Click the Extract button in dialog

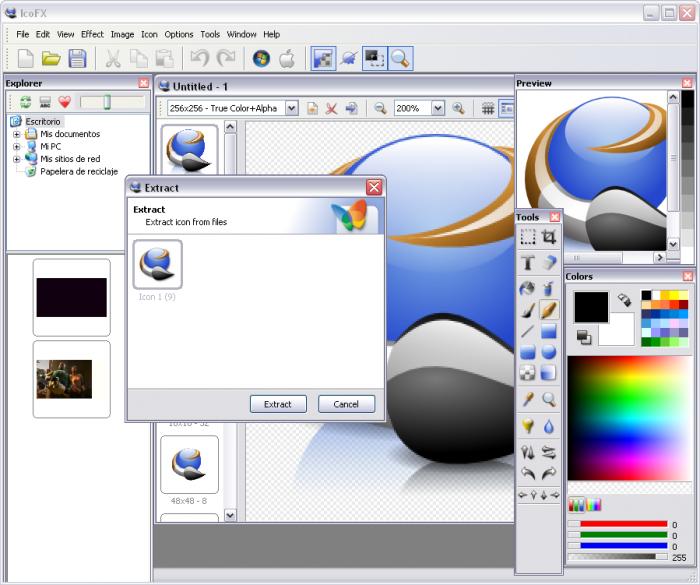tap(277, 404)
